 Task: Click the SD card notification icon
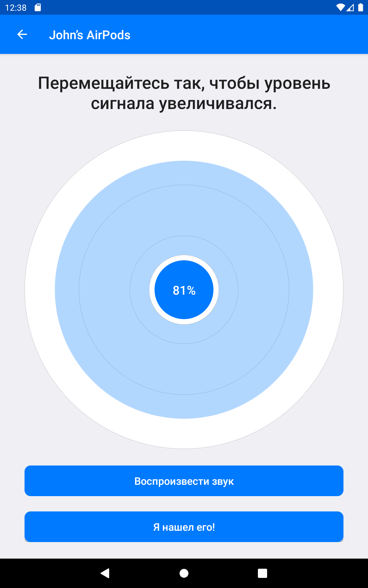point(38,7)
